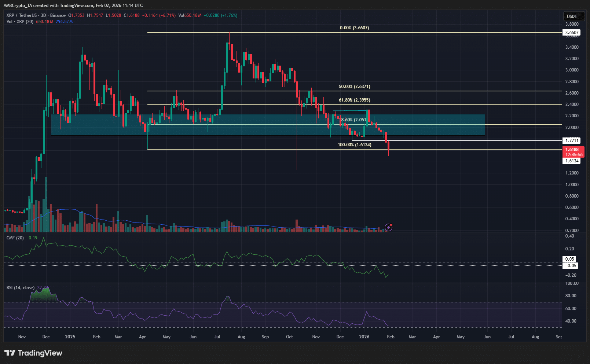Click the -0.05 level label on CMF pane

tap(571, 266)
